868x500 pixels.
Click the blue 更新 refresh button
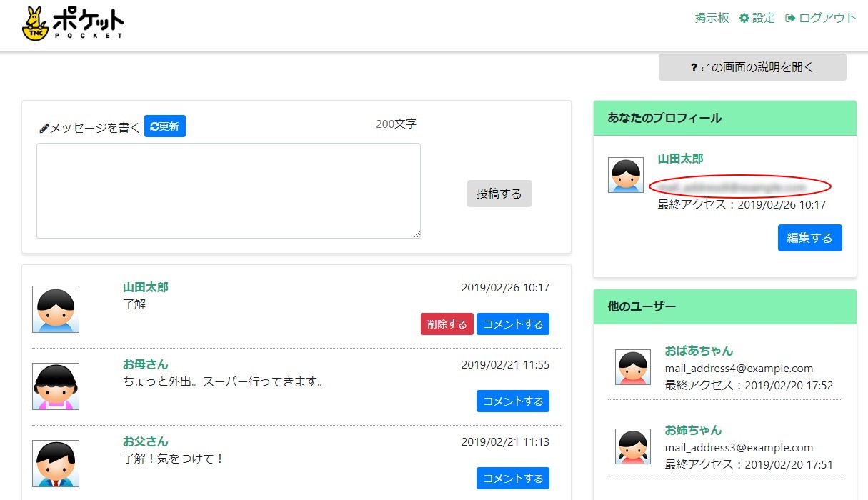(x=165, y=126)
